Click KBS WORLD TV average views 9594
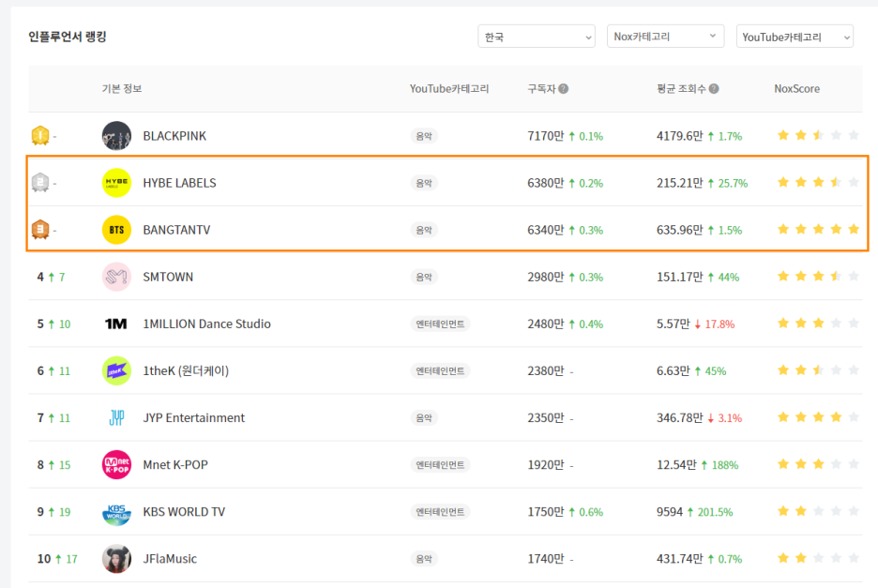 670,512
